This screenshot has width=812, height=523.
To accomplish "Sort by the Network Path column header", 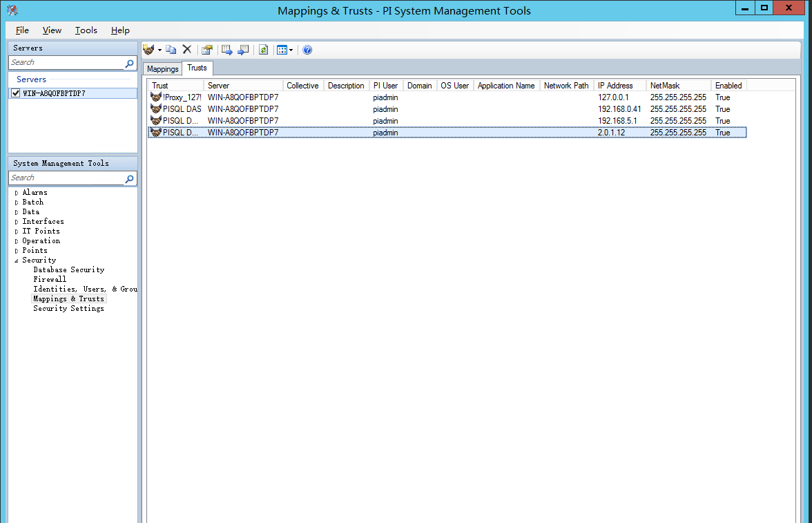I will (x=566, y=86).
